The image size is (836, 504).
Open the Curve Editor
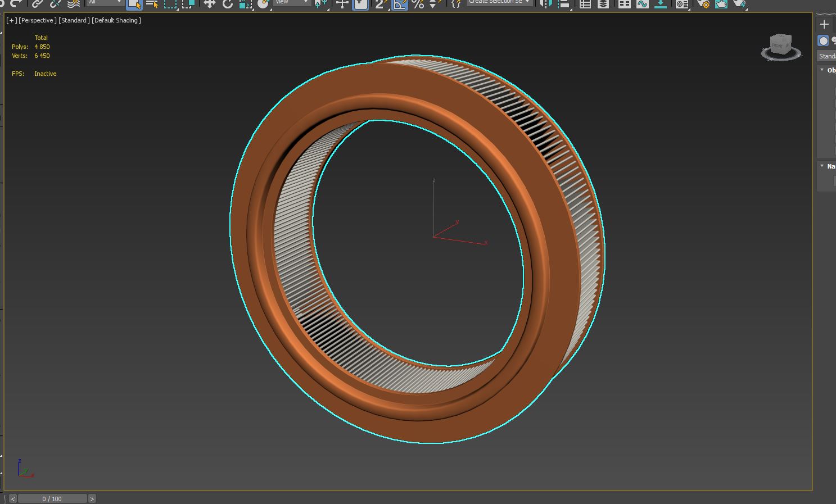642,4
